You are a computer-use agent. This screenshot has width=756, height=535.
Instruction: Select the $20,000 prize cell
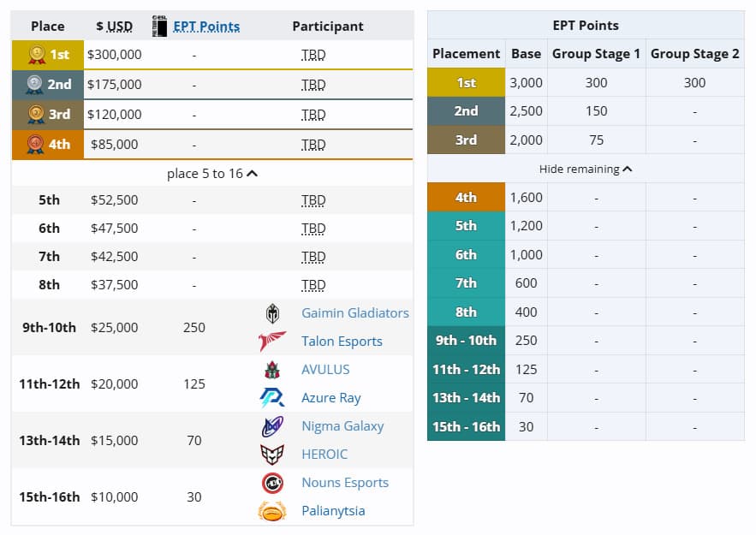click(114, 383)
